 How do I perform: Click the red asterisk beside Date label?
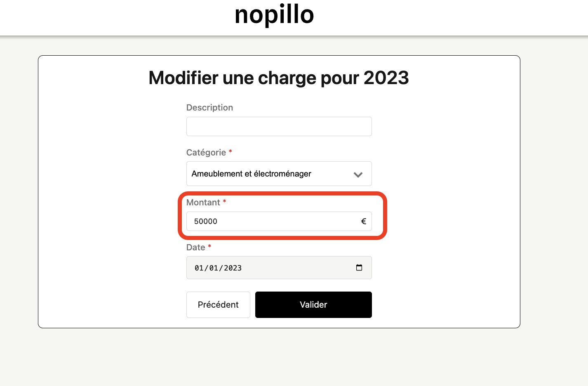click(209, 246)
